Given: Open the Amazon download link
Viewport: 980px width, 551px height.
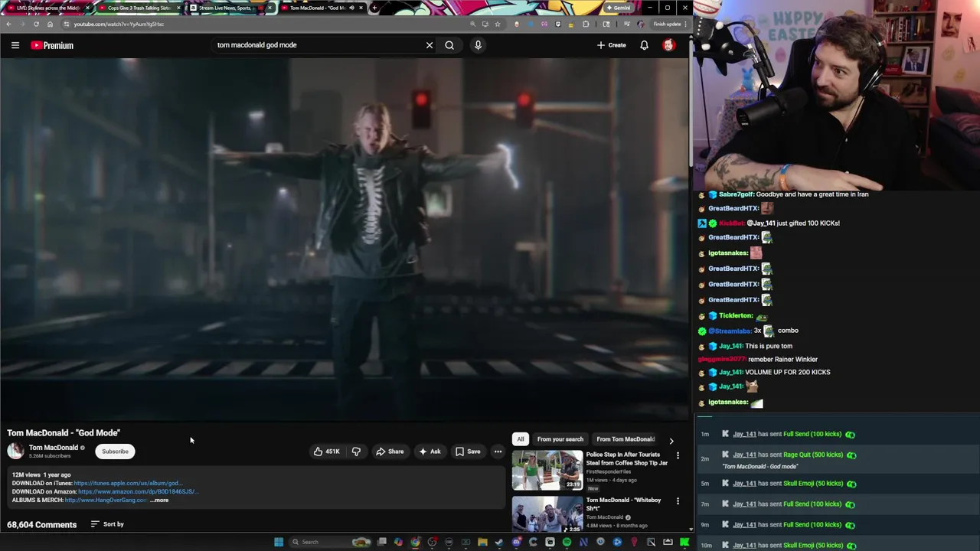Looking at the screenshot, I should (x=137, y=492).
